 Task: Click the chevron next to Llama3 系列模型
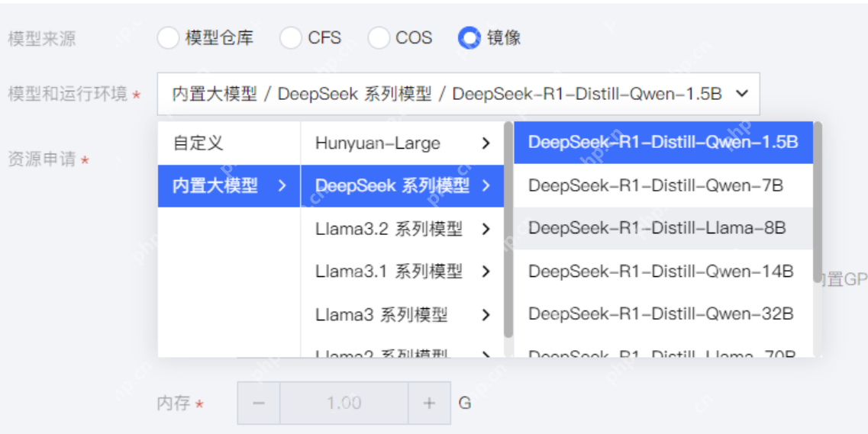click(486, 314)
